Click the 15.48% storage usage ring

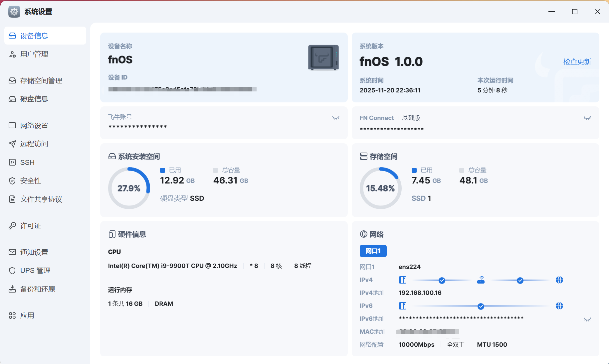click(x=380, y=188)
